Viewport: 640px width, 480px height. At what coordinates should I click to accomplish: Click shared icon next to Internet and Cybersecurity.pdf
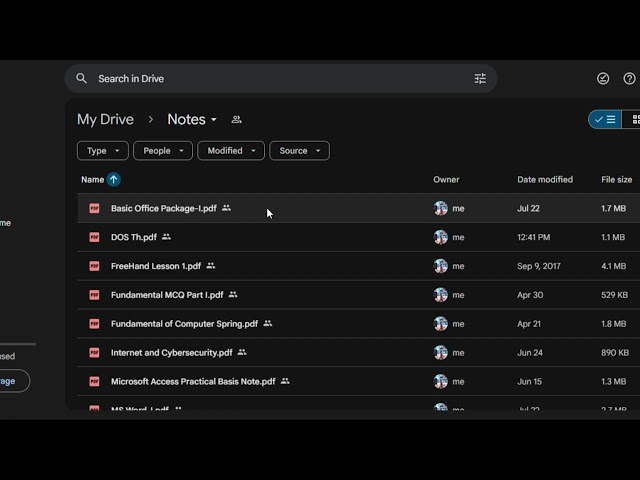(x=242, y=352)
